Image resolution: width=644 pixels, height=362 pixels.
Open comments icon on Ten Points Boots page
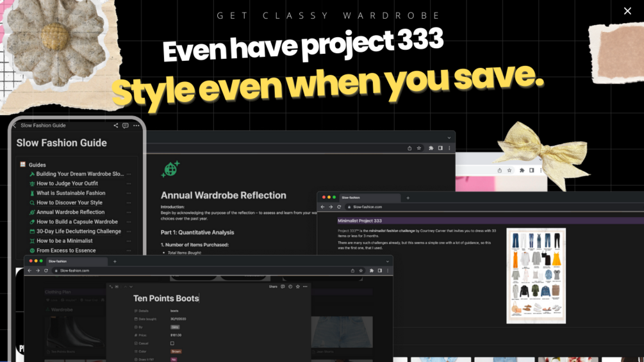point(283,286)
